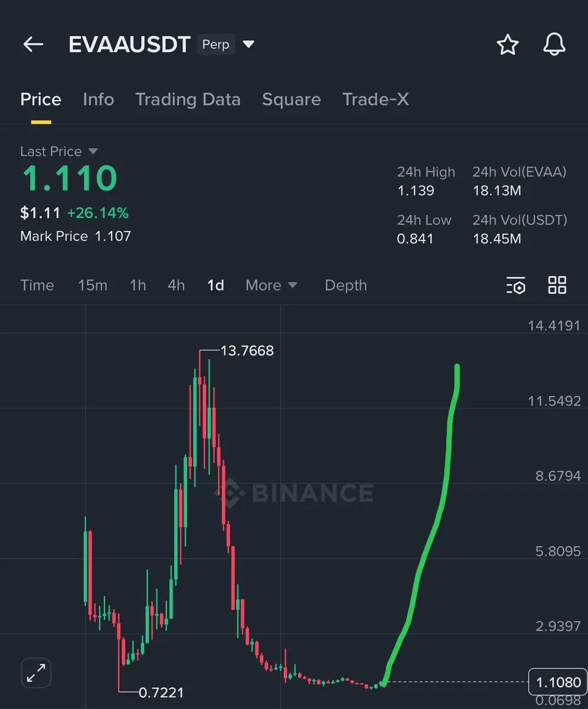Screen dimensions: 588x709
Task: Select the 4h timeframe
Action: (176, 285)
